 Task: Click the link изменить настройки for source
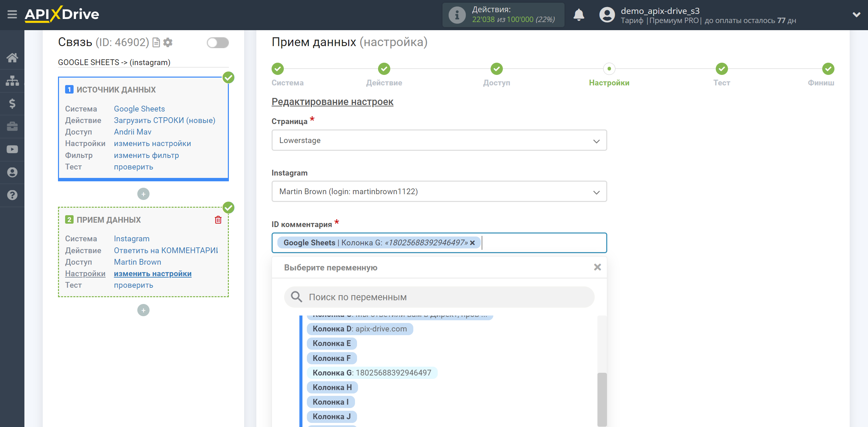[x=152, y=143]
